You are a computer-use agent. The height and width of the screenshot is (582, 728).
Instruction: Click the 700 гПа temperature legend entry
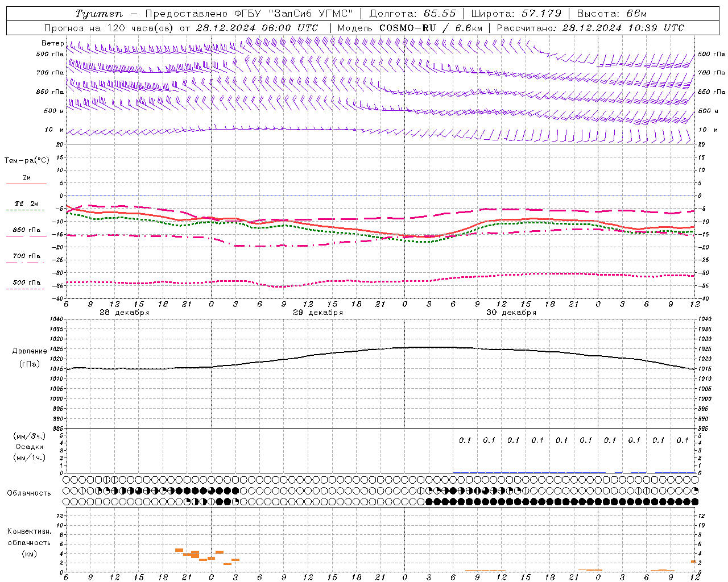(27, 256)
